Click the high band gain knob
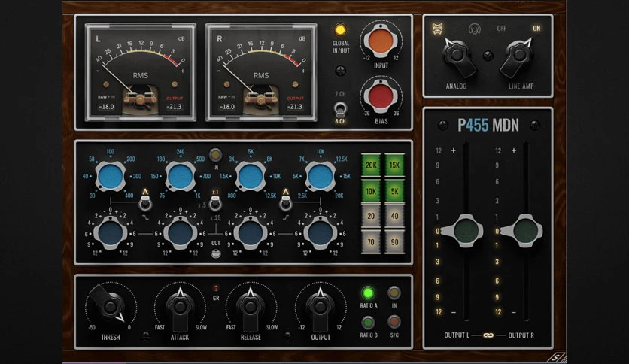This screenshot has width=629, height=364. (320, 233)
